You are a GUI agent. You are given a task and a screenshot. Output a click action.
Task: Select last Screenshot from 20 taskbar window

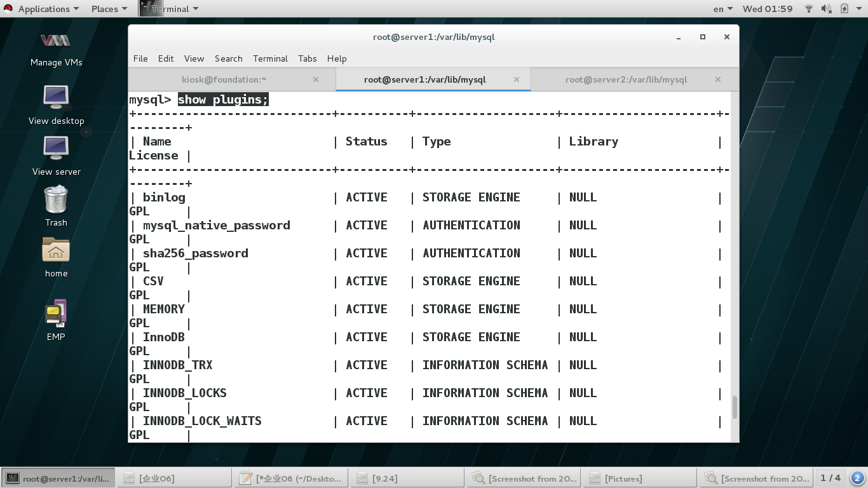coord(756,478)
